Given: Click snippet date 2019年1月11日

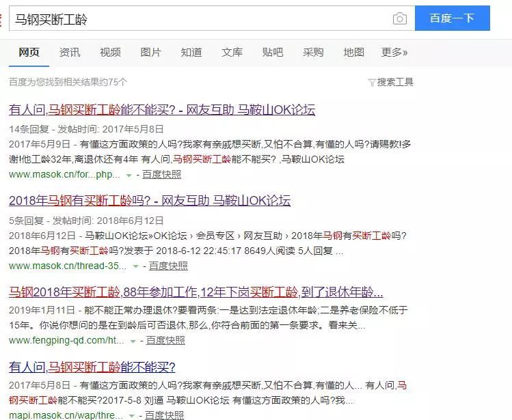Looking at the screenshot, I should point(42,310).
